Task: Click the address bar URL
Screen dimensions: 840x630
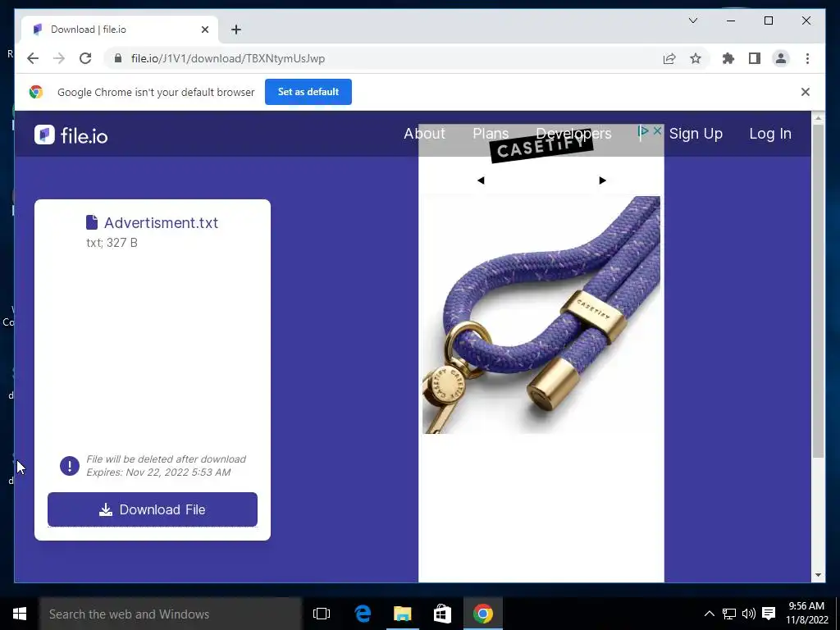Action: pyautogui.click(x=228, y=58)
